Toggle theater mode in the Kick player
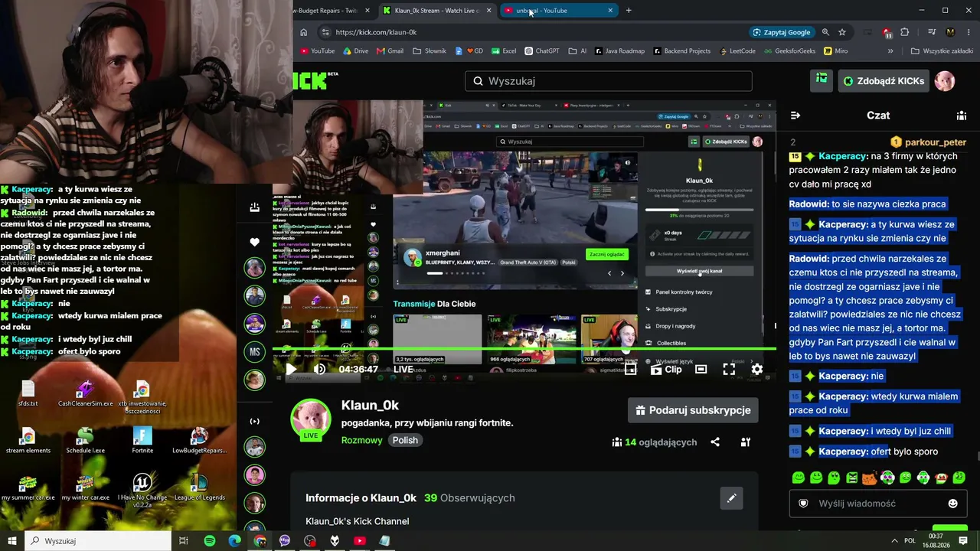Viewport: 980px width, 551px height. [701, 369]
